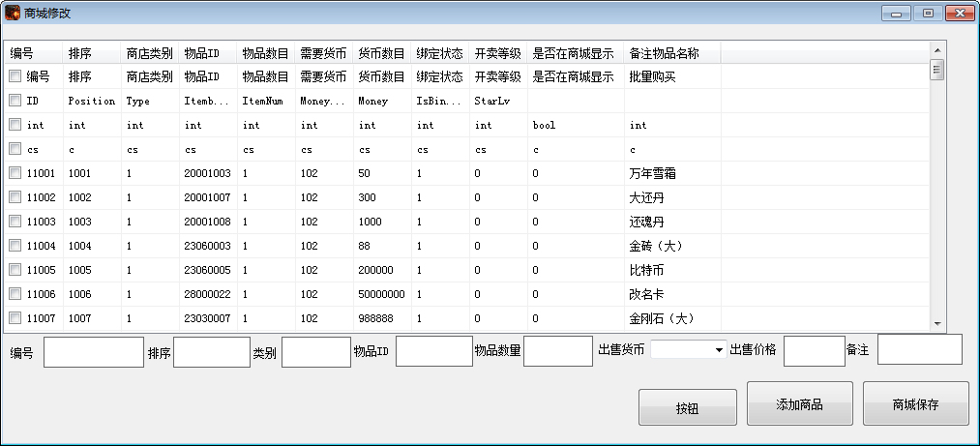Click the app icon in title bar
Image resolution: width=980 pixels, height=446 pixels.
[x=13, y=13]
